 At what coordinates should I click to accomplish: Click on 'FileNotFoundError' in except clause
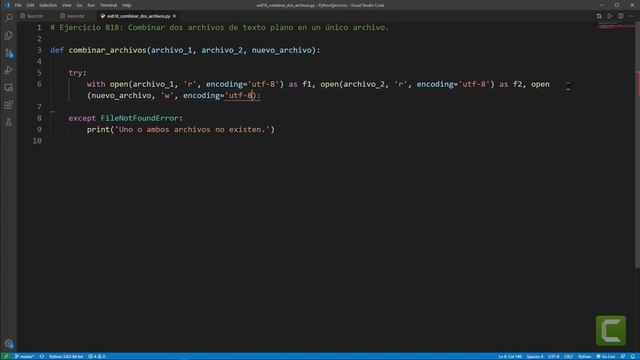[x=140, y=118]
